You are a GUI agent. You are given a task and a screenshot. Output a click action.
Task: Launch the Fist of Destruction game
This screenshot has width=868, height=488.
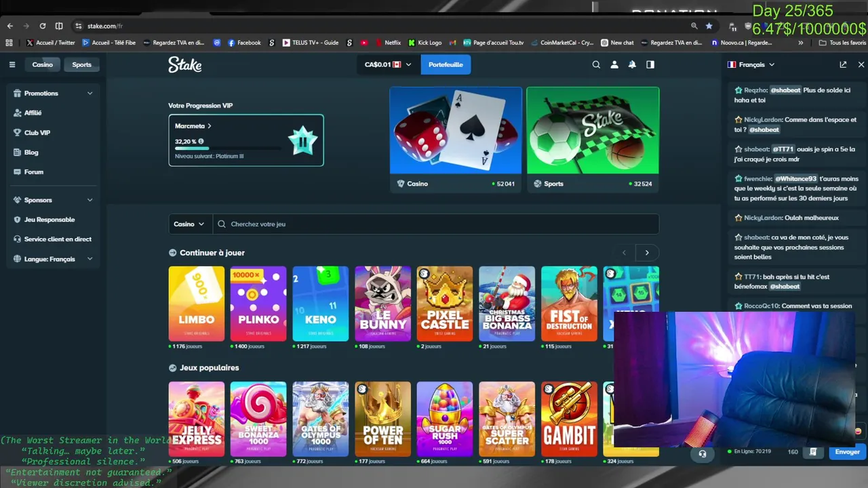click(x=570, y=304)
